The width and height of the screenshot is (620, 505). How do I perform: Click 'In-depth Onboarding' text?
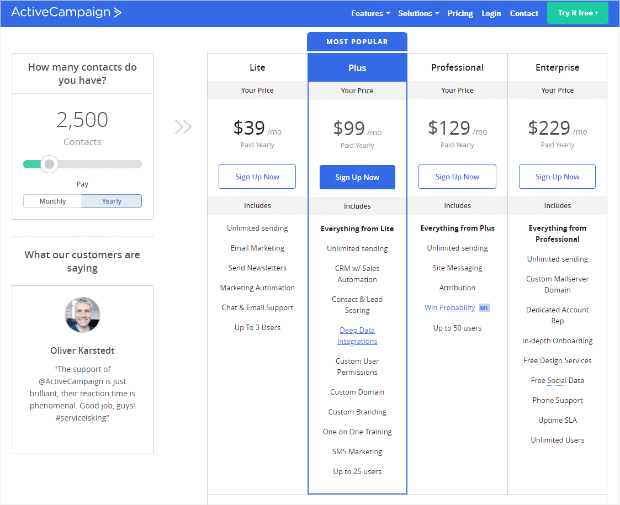(557, 341)
